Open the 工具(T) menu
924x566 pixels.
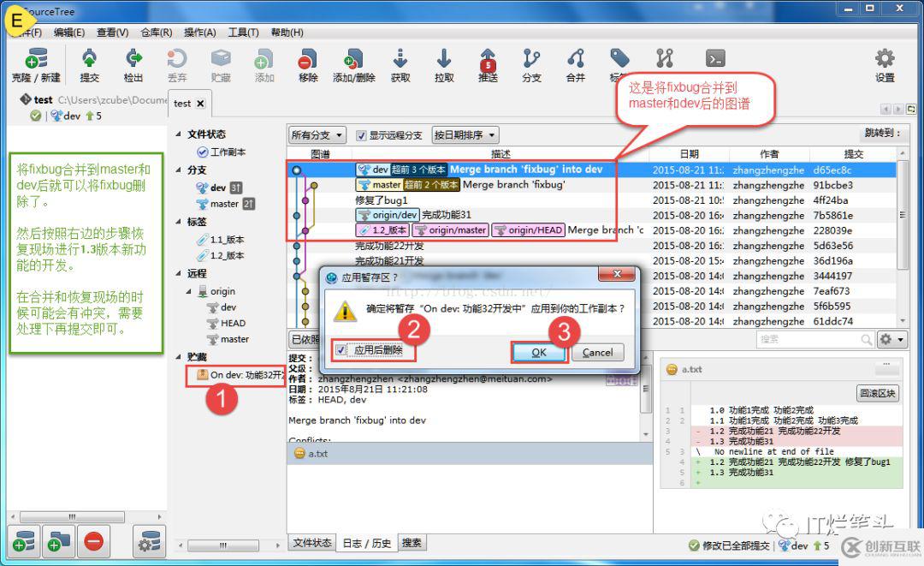243,33
